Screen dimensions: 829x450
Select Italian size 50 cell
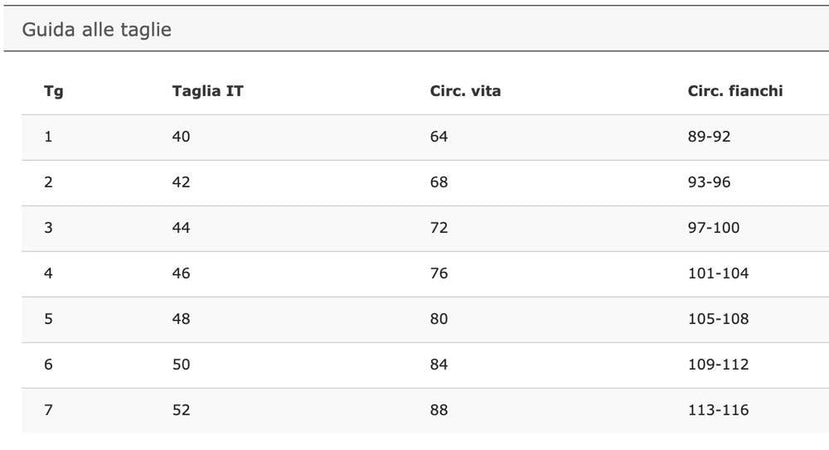[181, 364]
